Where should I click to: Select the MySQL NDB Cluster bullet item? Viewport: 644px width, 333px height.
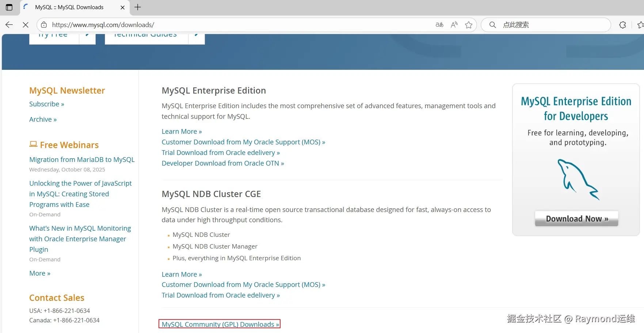coord(201,235)
